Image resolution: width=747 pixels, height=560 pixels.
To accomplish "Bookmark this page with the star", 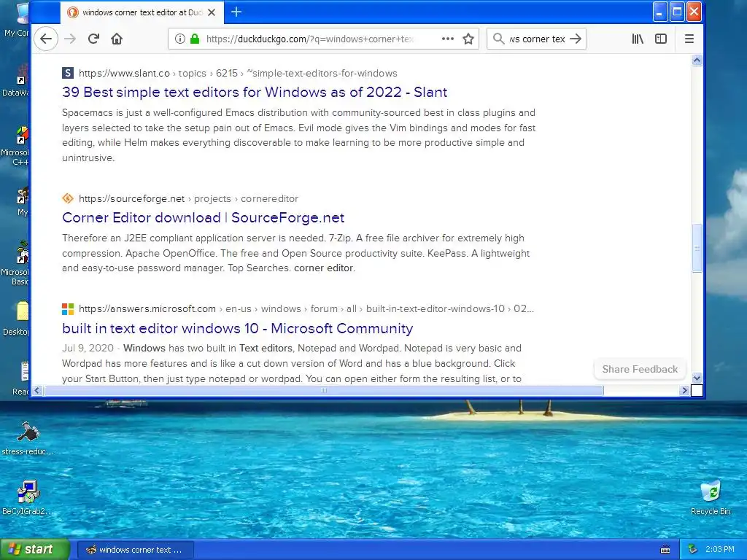I will point(468,39).
